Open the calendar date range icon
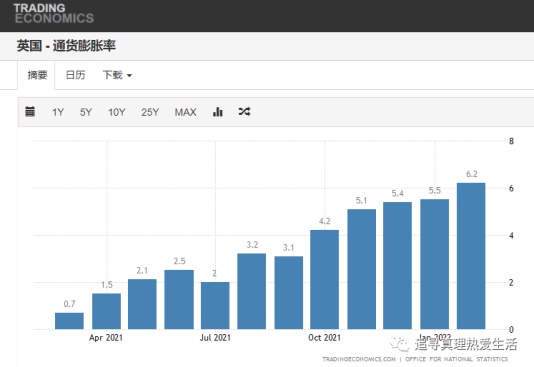Screen dimensions: 534x367 pyautogui.click(x=30, y=111)
